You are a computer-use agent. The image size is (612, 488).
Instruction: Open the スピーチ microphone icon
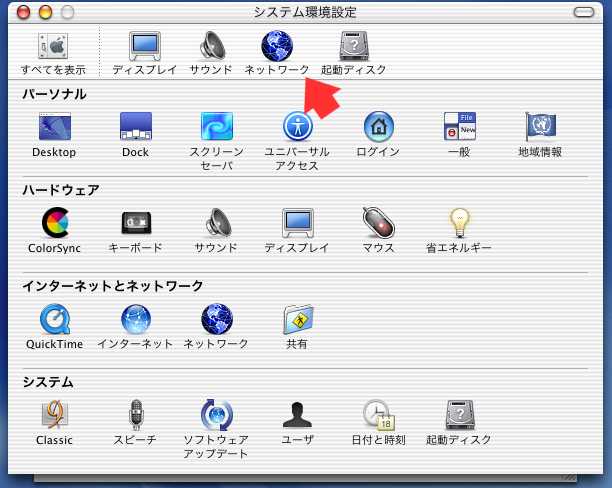click(x=136, y=415)
